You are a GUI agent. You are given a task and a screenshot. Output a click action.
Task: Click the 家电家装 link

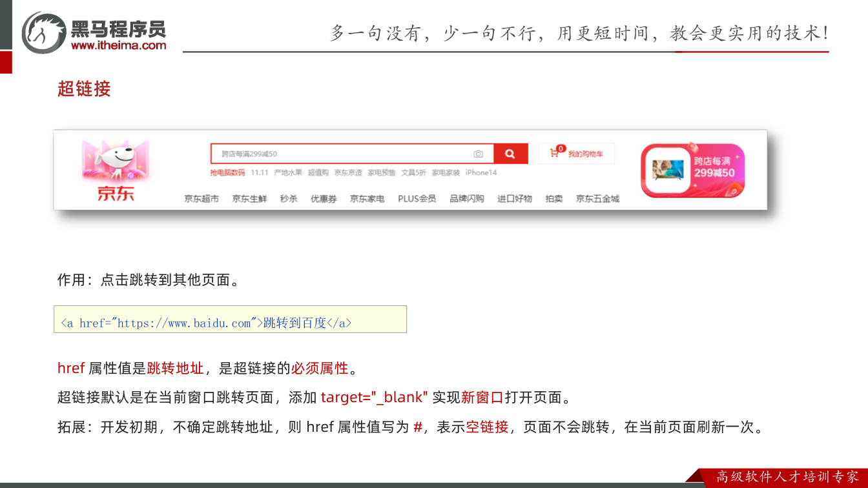[446, 172]
